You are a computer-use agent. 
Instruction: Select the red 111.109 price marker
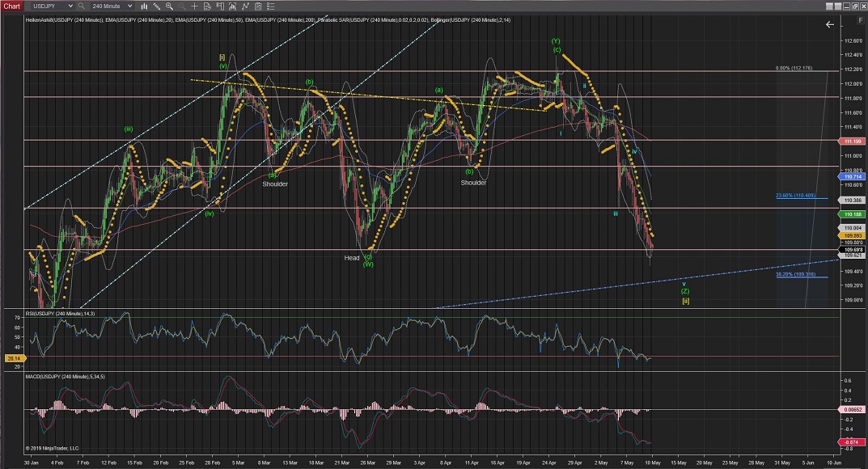coord(849,141)
